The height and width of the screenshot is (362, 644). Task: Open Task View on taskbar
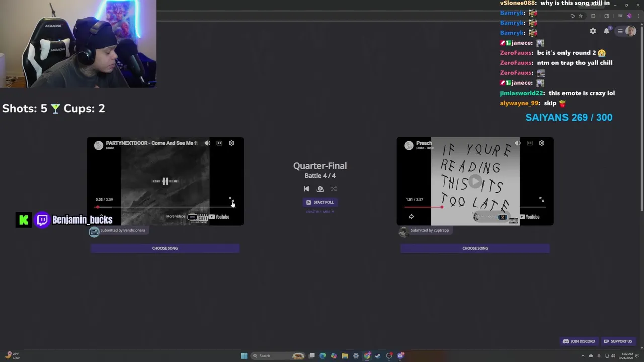point(312,356)
